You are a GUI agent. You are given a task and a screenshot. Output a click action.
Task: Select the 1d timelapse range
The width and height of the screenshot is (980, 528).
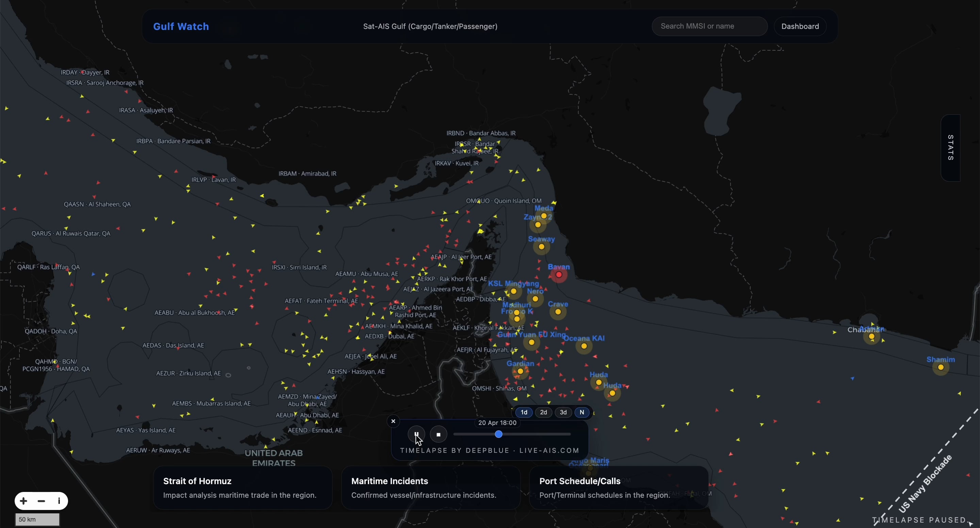click(524, 412)
